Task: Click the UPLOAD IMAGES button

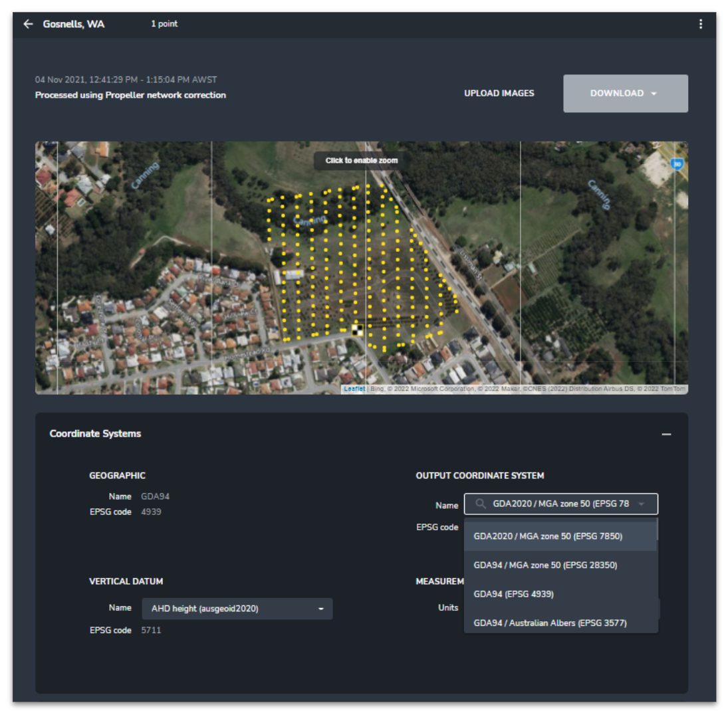Action: coord(499,94)
